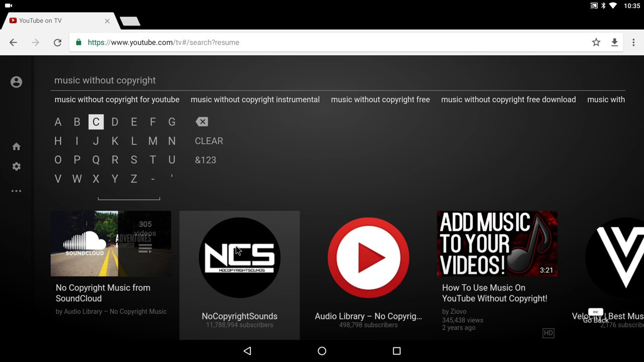Play 'Add Music To Your Videos' thumbnail
Image resolution: width=644 pixels, height=362 pixels.
(x=497, y=244)
